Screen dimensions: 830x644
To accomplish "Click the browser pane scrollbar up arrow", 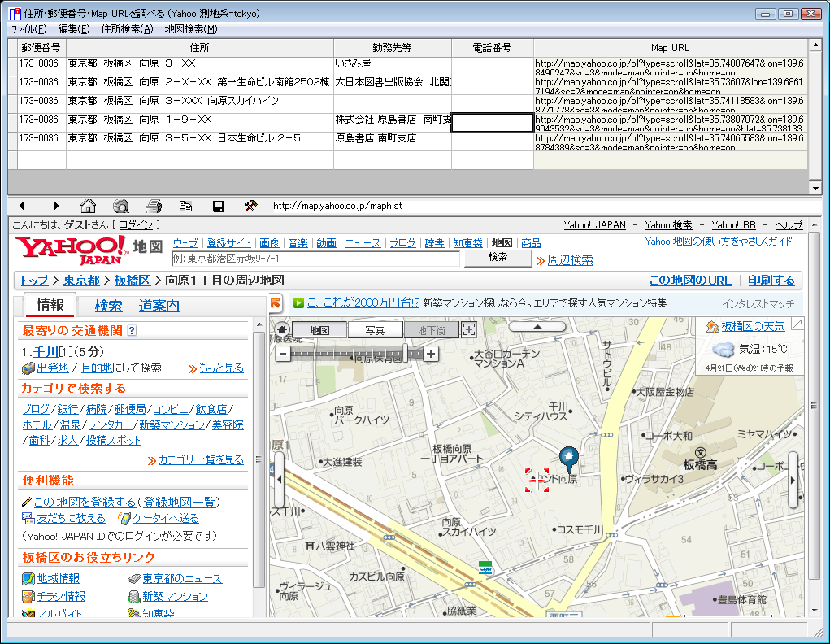I will (815, 224).
